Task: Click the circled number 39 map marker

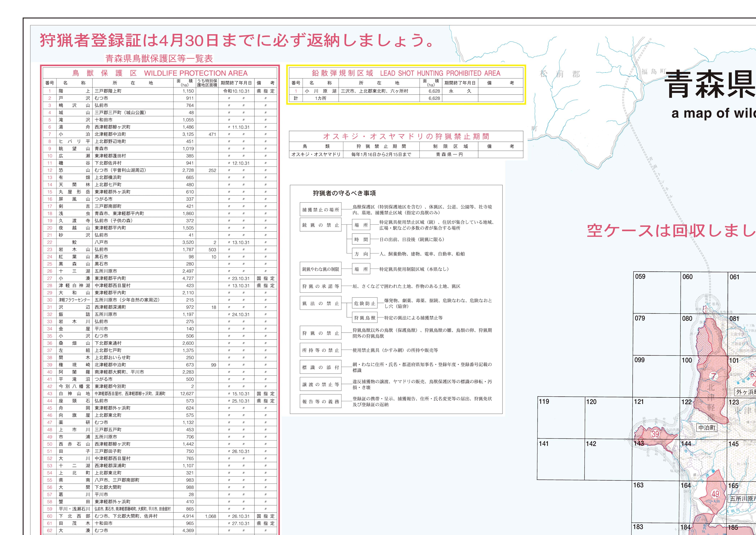Action: pos(656,434)
